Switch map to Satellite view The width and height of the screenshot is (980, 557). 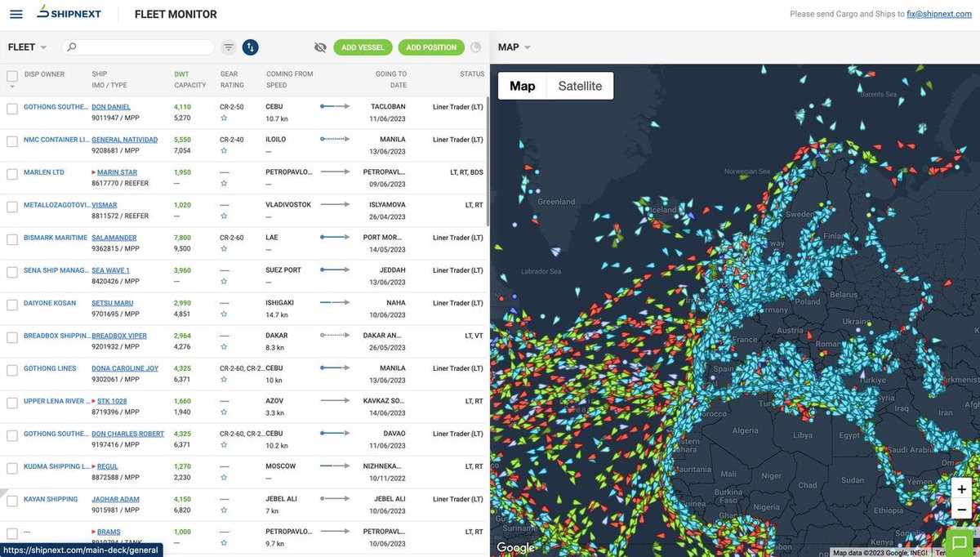tap(580, 86)
